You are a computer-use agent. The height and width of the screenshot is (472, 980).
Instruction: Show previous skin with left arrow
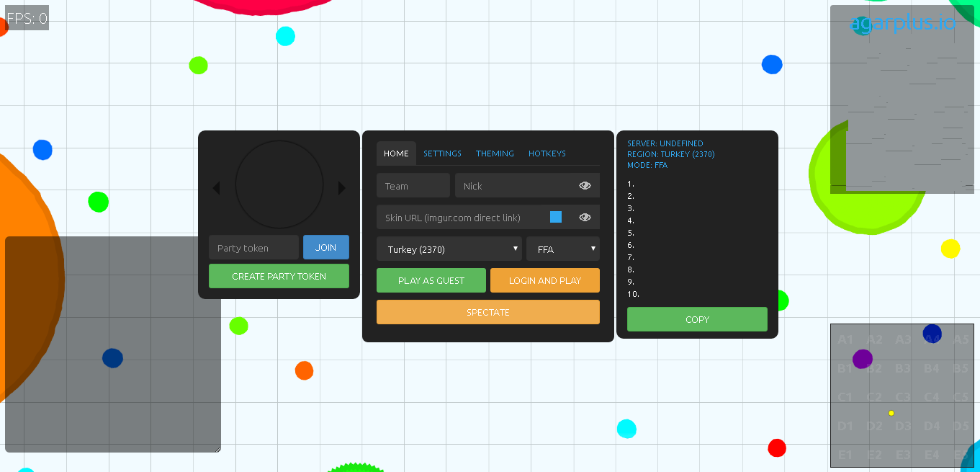point(216,188)
